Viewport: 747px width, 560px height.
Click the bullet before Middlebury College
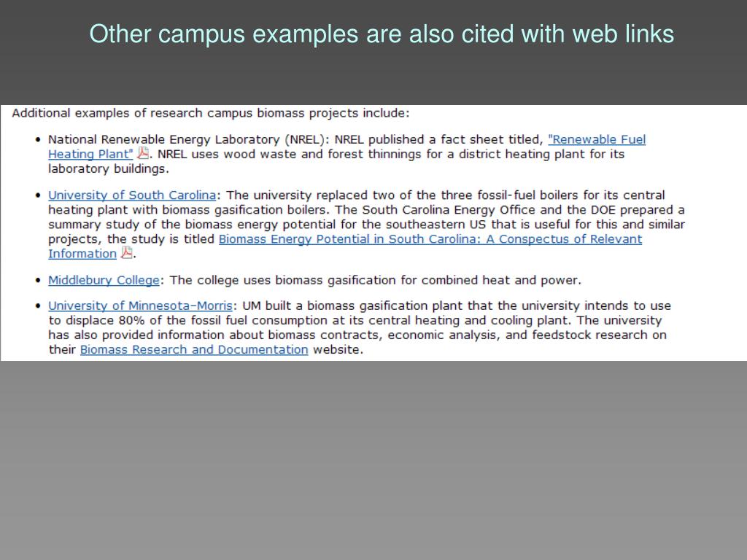click(x=38, y=280)
